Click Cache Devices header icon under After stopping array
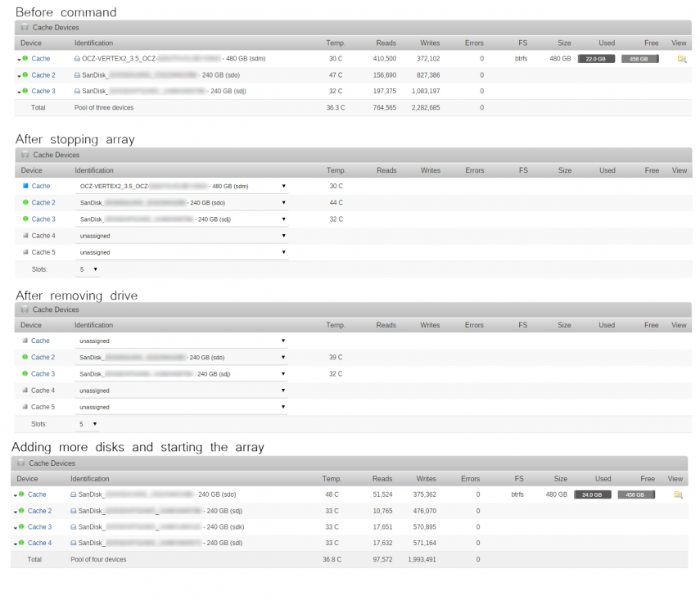The height and width of the screenshot is (614, 700). [x=25, y=155]
